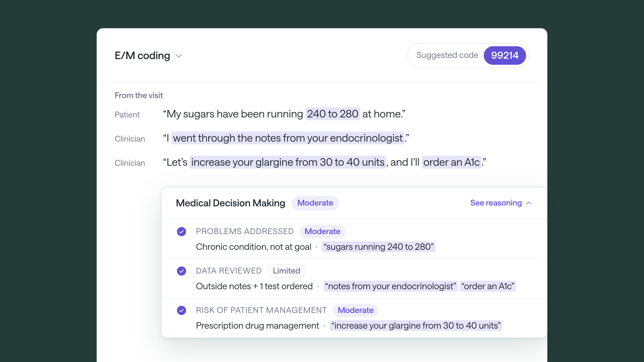
Task: Click "Chronic condition, not at goal" text
Action: [x=254, y=247]
